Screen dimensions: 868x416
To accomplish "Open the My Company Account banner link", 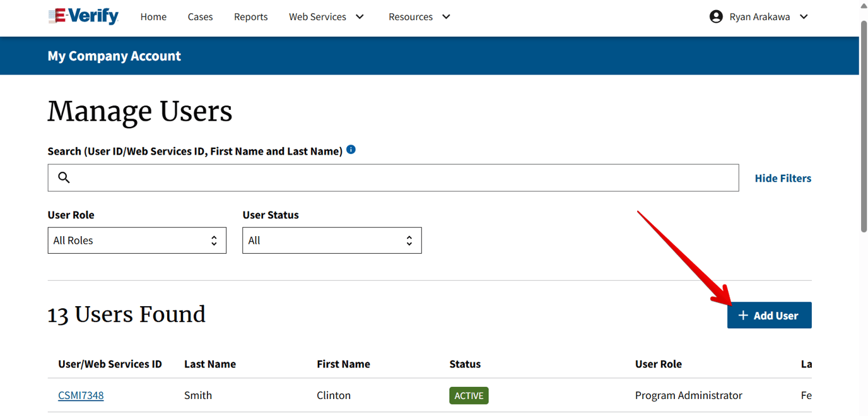I will click(x=114, y=56).
